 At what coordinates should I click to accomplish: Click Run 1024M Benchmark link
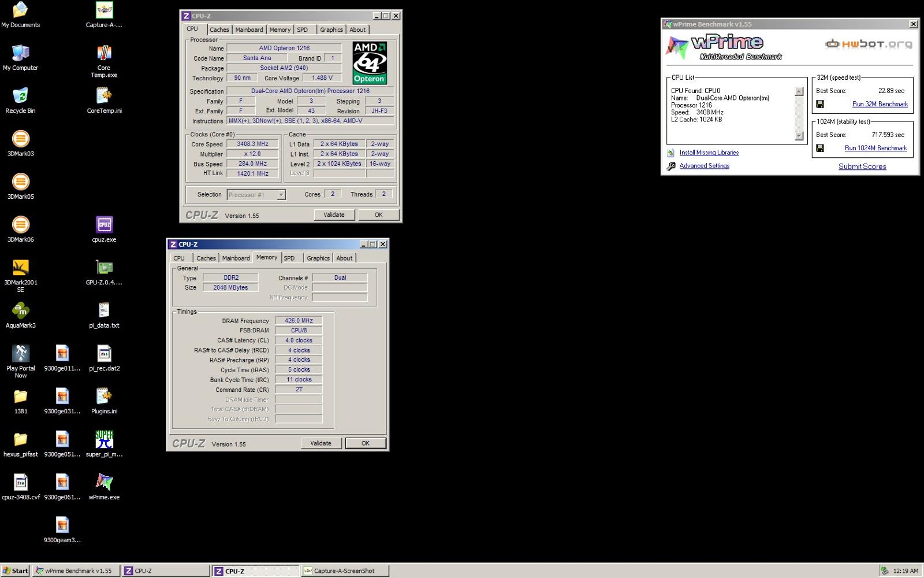[875, 148]
